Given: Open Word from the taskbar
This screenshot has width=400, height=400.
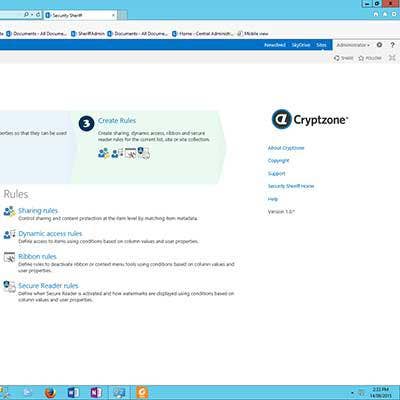Looking at the screenshot, I should pos(73,393).
